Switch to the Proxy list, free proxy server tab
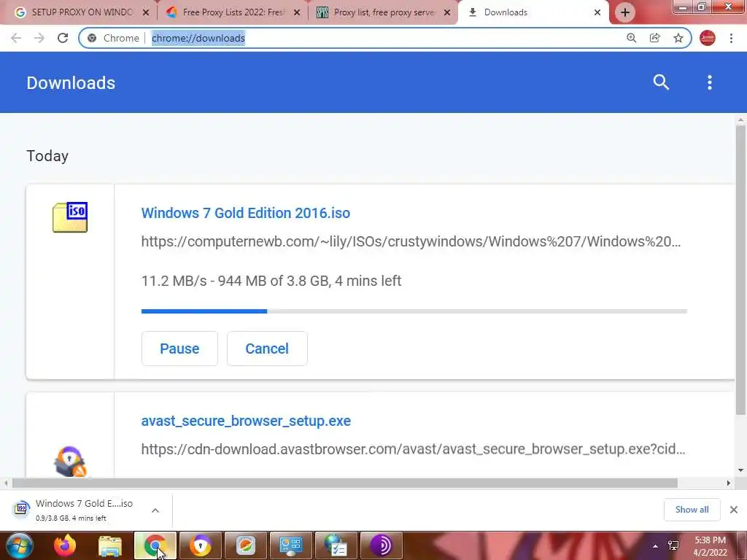747x560 pixels. click(384, 12)
